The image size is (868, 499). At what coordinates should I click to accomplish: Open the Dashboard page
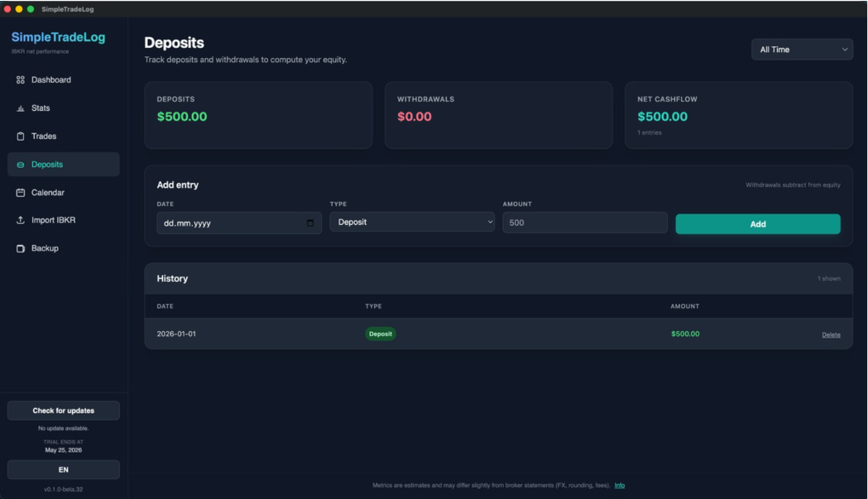[64, 79]
